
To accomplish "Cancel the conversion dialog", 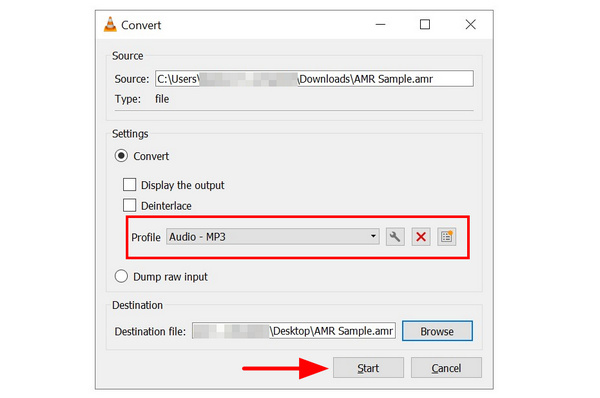I will (x=446, y=368).
